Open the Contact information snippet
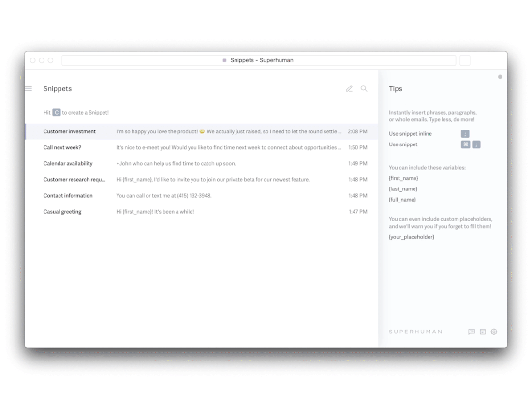 pyautogui.click(x=202, y=195)
